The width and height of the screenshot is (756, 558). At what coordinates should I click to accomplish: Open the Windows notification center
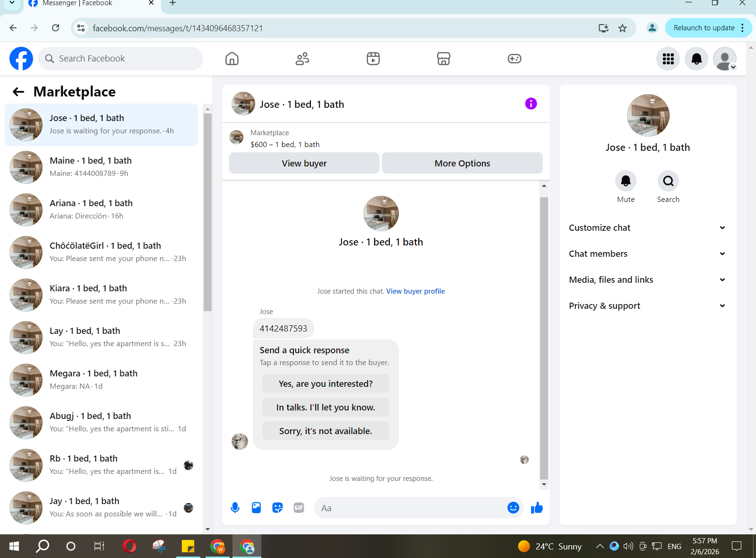click(x=736, y=546)
